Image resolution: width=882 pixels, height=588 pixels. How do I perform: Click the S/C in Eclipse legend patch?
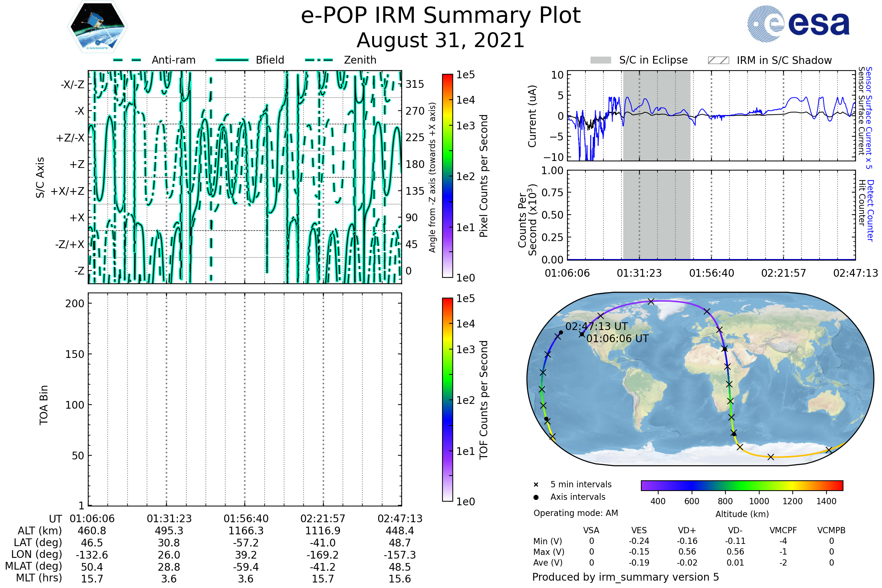pyautogui.click(x=601, y=60)
